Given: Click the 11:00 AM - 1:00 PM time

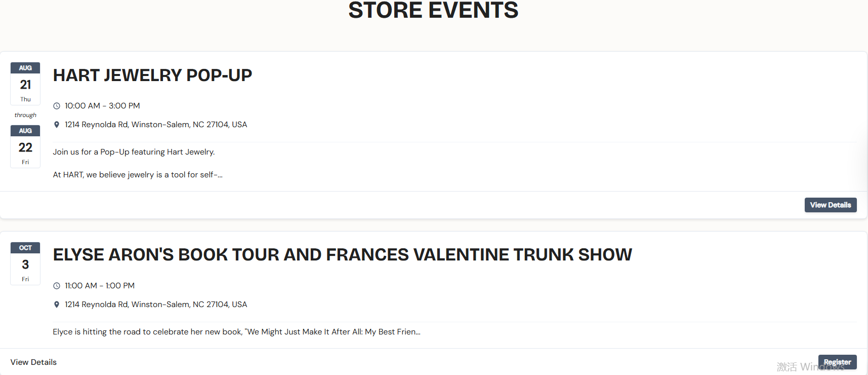Looking at the screenshot, I should click(100, 286).
